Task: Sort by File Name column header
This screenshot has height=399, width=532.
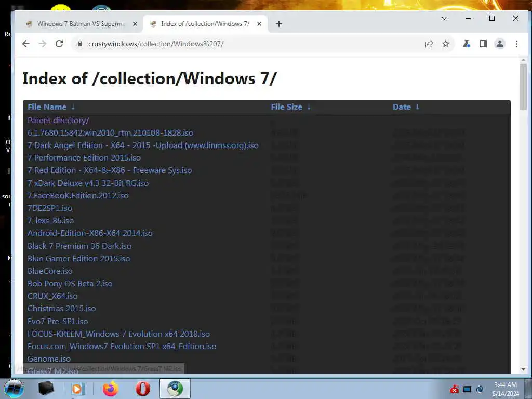Action: coord(51,107)
